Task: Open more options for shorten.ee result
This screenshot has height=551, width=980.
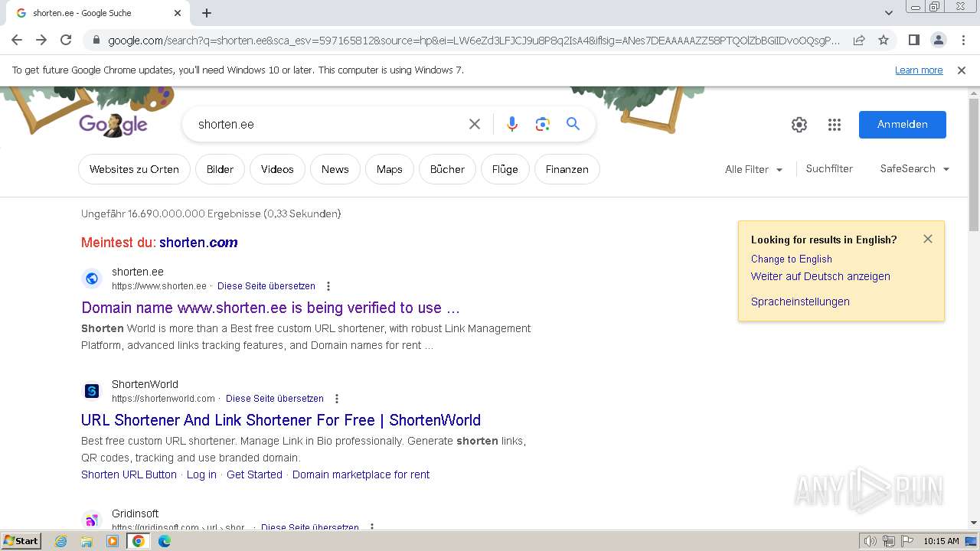Action: point(328,286)
